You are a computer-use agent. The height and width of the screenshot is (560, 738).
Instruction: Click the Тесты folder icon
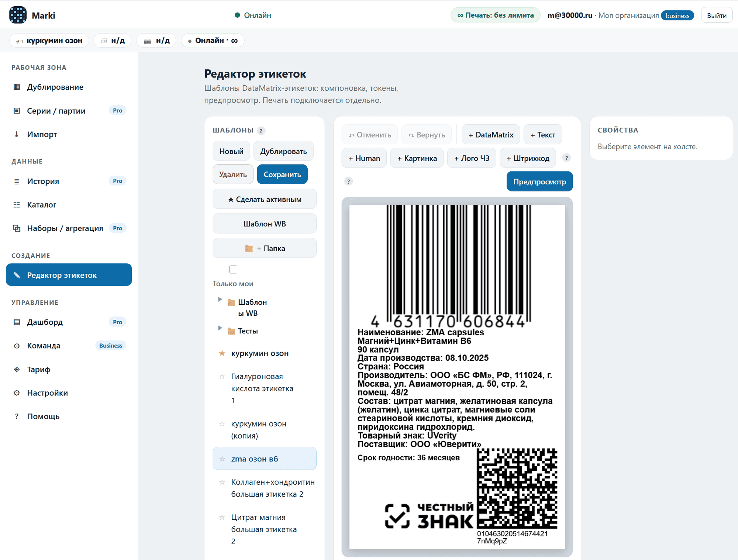tap(231, 331)
